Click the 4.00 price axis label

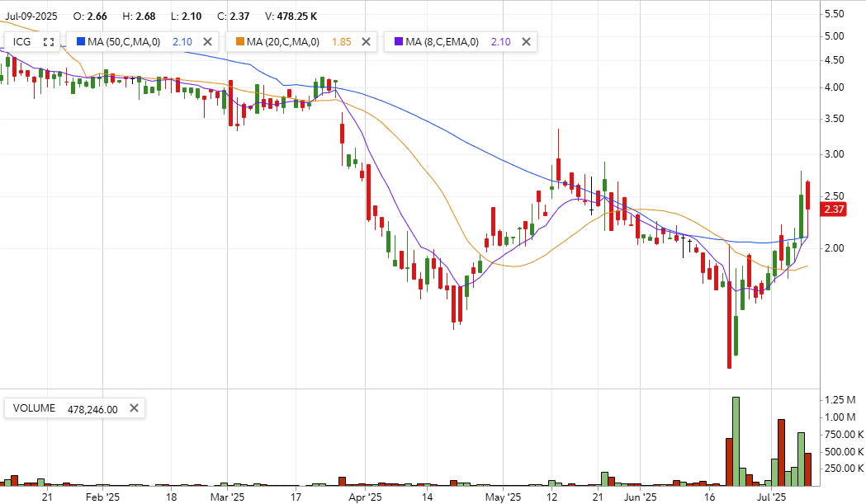[x=834, y=87]
